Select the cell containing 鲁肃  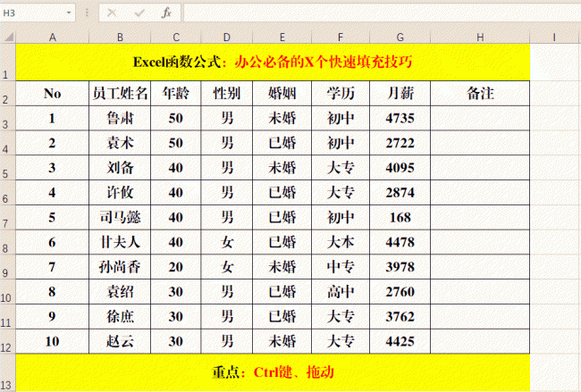(120, 118)
